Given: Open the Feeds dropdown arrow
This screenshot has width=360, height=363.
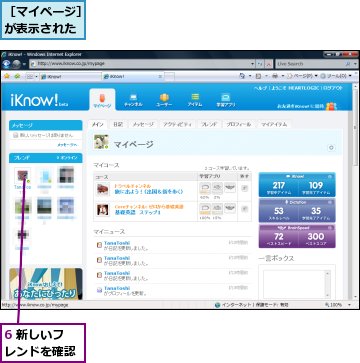Looking at the screenshot, I should [x=266, y=76].
